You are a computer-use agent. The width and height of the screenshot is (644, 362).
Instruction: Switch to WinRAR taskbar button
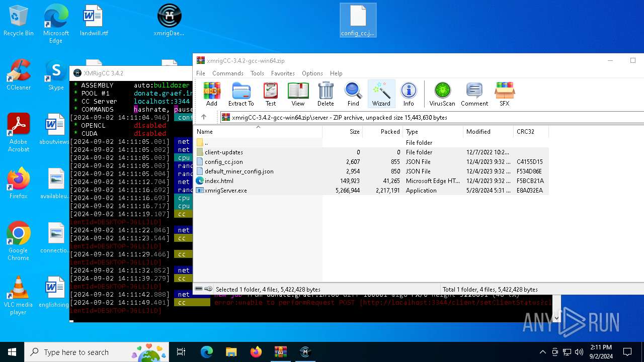point(280,352)
